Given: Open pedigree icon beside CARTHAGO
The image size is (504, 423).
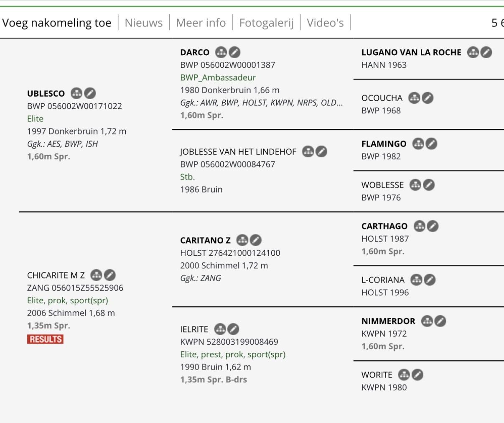Looking at the screenshot, I should [x=420, y=226].
